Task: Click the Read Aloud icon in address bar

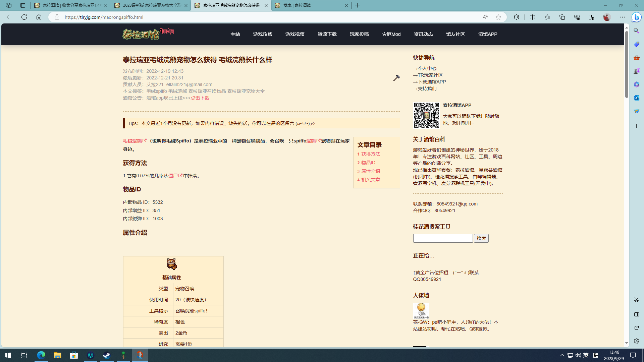Action: tap(485, 17)
